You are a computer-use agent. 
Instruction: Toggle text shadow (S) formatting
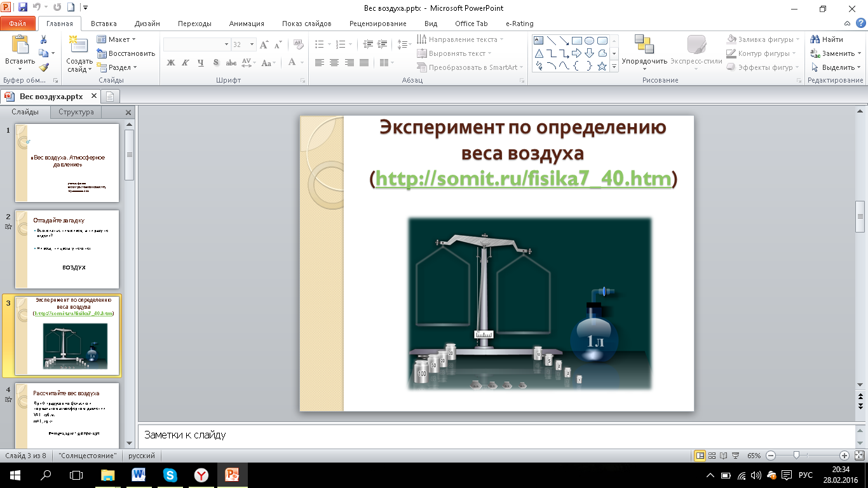tap(216, 62)
